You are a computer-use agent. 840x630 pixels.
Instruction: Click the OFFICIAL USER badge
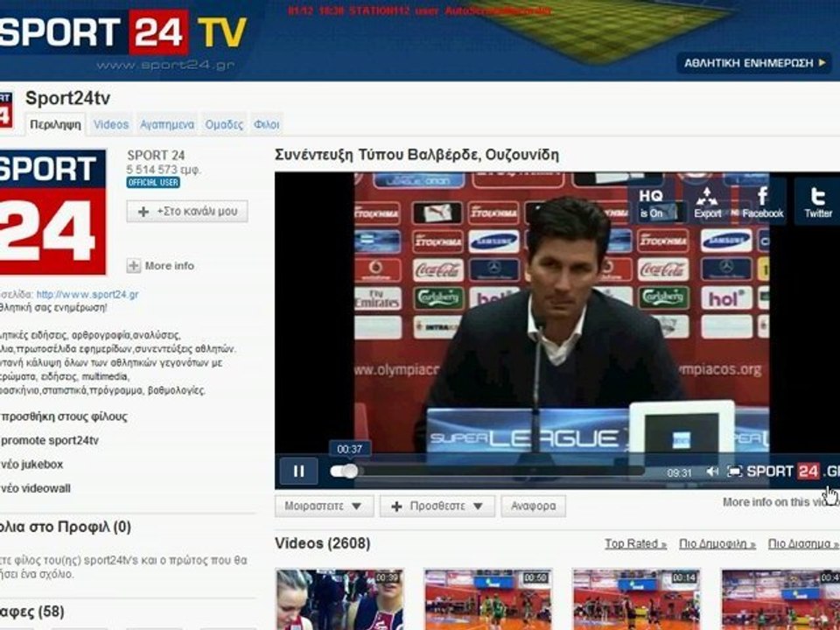click(153, 183)
